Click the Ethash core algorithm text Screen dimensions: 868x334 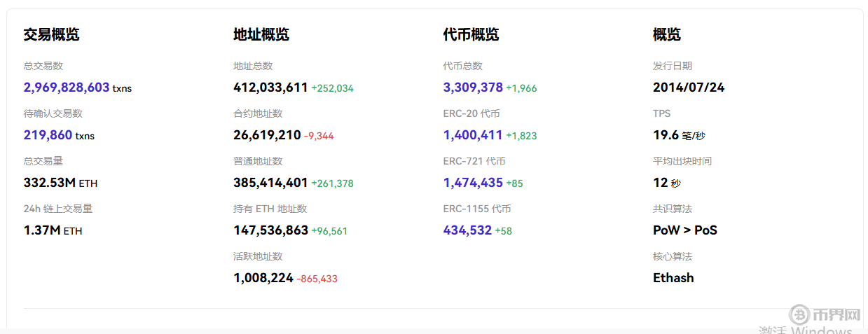(673, 278)
